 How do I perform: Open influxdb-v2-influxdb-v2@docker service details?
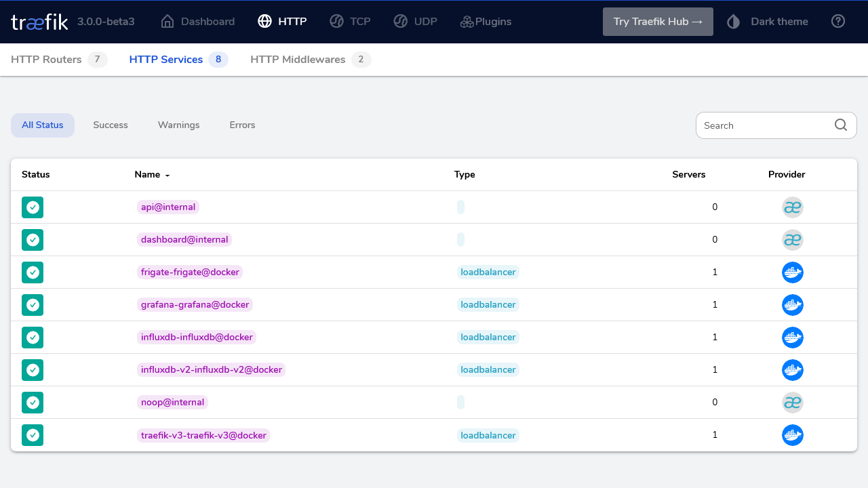(x=211, y=370)
